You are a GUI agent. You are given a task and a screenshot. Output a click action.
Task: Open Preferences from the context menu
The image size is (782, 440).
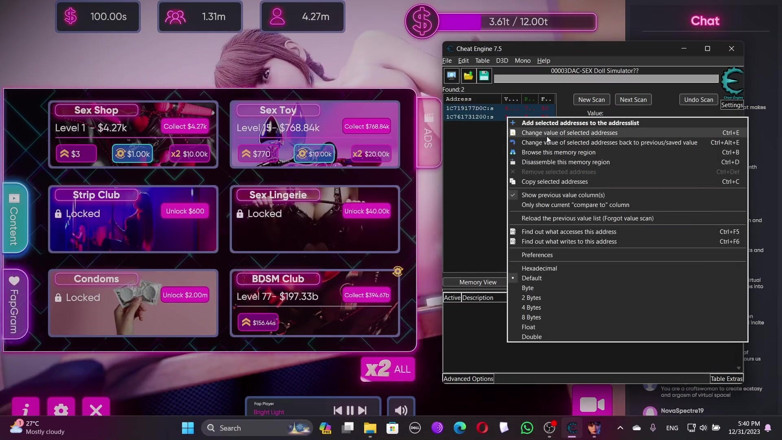click(x=627, y=255)
